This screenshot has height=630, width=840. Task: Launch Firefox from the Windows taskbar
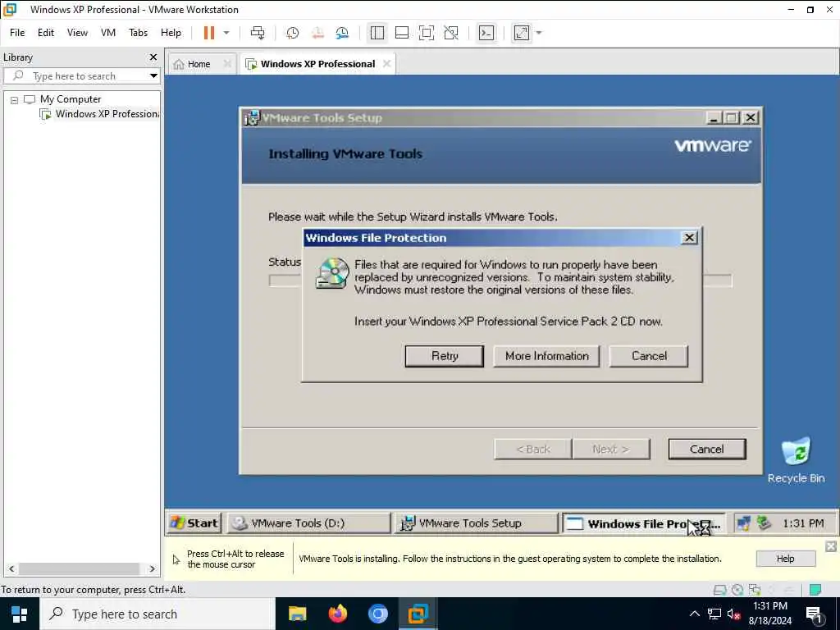pyautogui.click(x=337, y=614)
